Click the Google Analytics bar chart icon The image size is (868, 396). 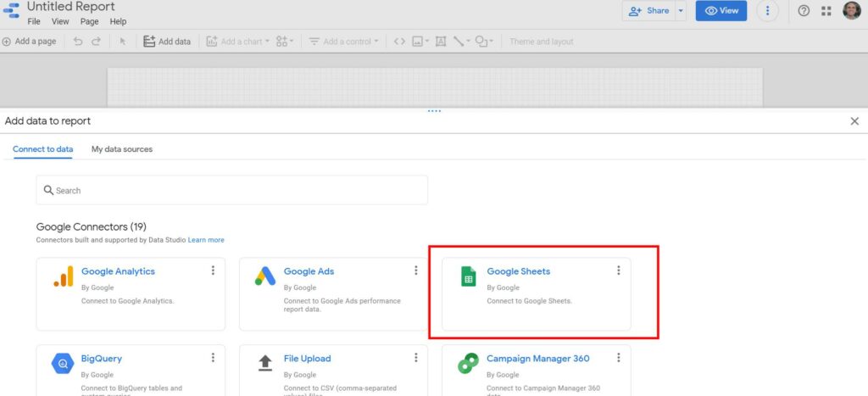point(63,276)
